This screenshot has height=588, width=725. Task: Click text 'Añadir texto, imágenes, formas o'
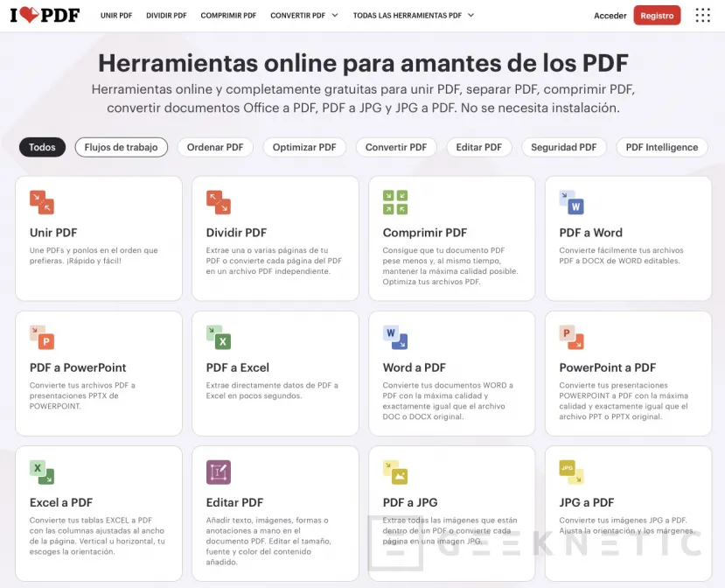[x=268, y=521]
